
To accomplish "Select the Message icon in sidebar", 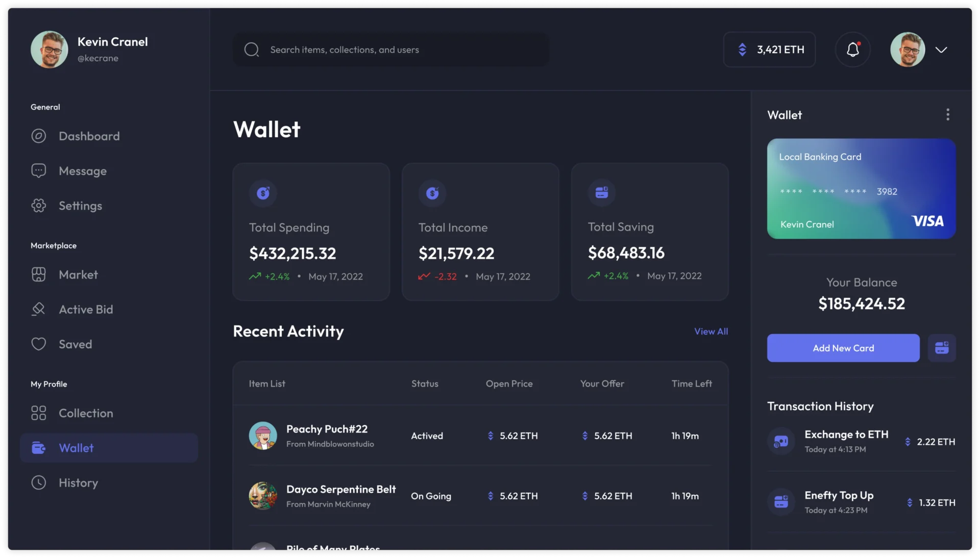I will (39, 171).
